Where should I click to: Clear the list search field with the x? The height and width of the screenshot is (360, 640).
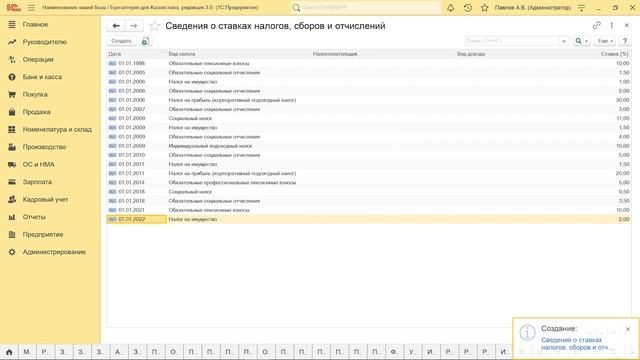564,41
